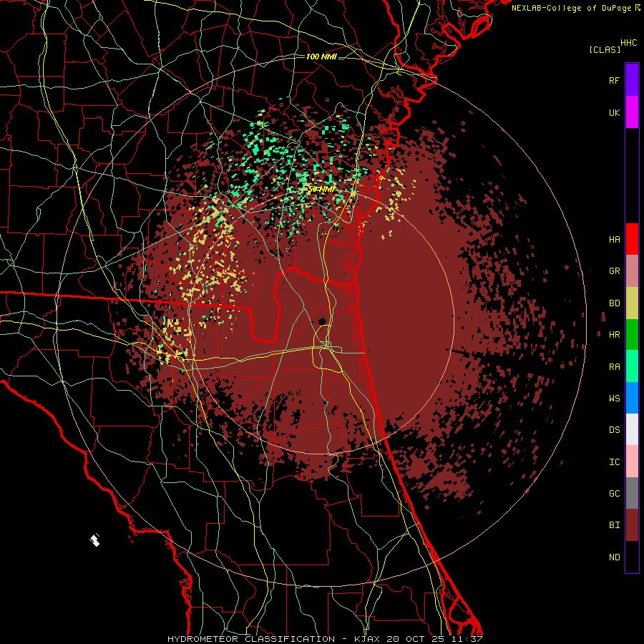
Task: Click the 50 NMI range ring label
Action: 321,189
